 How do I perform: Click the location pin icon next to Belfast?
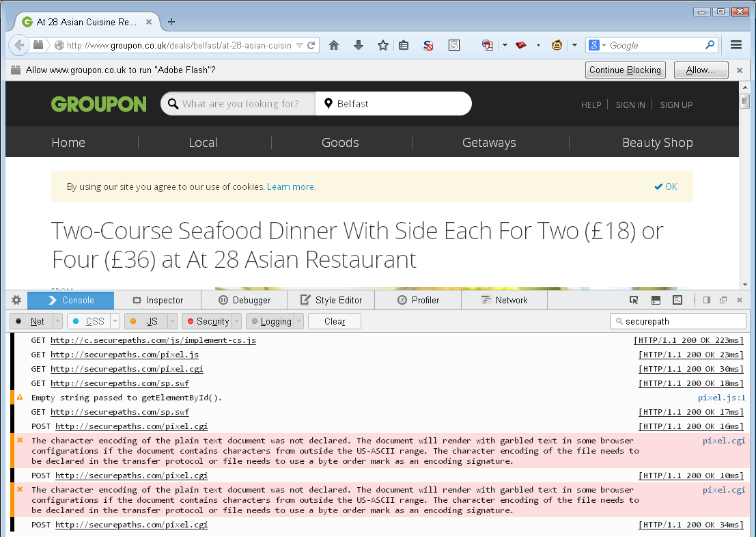click(328, 104)
